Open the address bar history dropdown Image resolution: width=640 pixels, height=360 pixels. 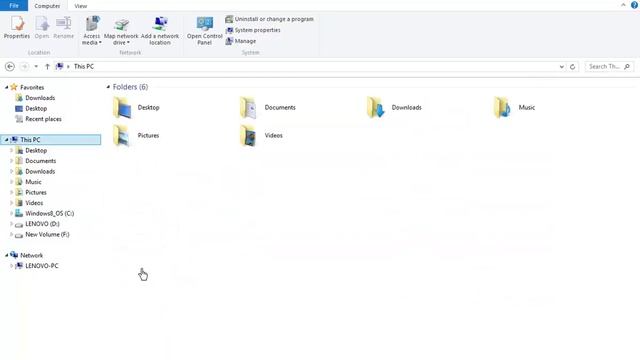point(562,67)
